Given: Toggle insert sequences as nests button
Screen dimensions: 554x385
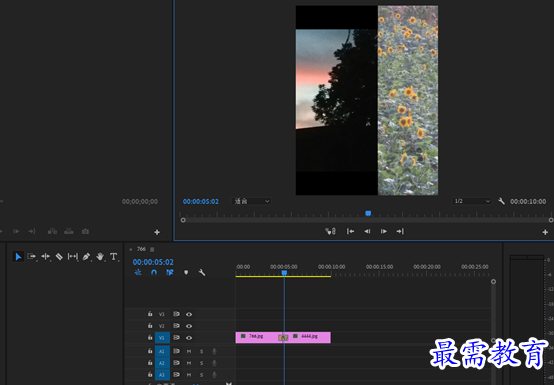Looking at the screenshot, I should (138, 272).
